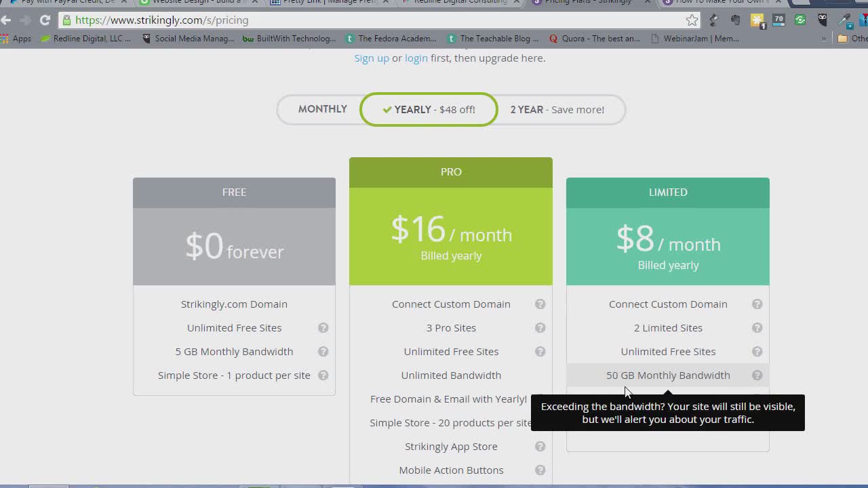Open the Apps bookmarks shortcut
868x488 pixels.
click(16, 39)
